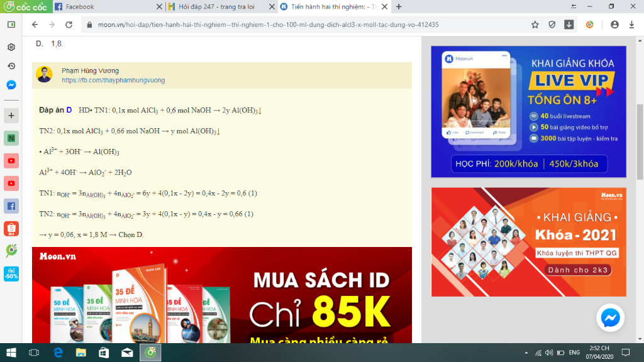Open the Cốc Cốc colorful extension icon
This screenshot has height=362, width=644.
(590, 25)
